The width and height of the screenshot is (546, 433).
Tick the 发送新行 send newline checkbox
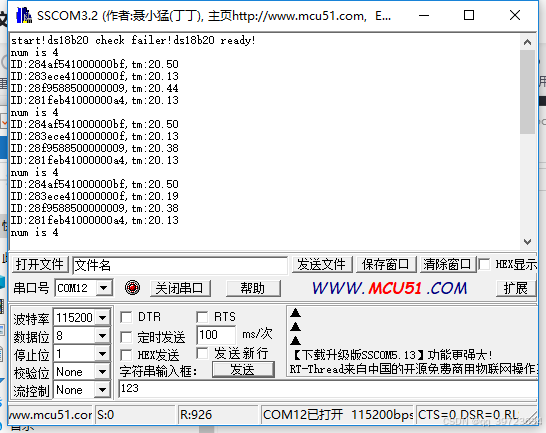[202, 353]
